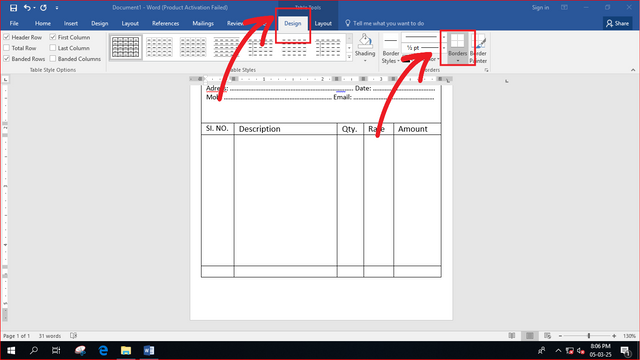Open the Borders dialog launcher
640x360 pixels.
(486, 70)
